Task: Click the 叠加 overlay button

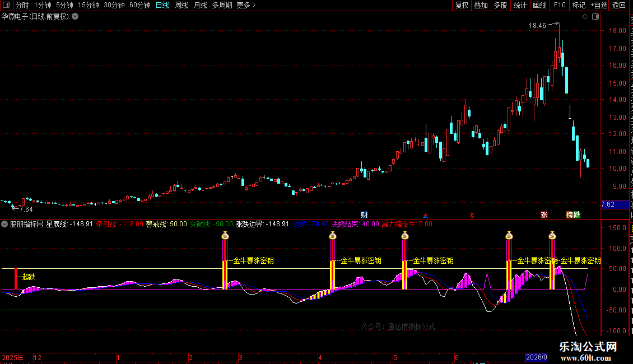Action: (x=481, y=5)
